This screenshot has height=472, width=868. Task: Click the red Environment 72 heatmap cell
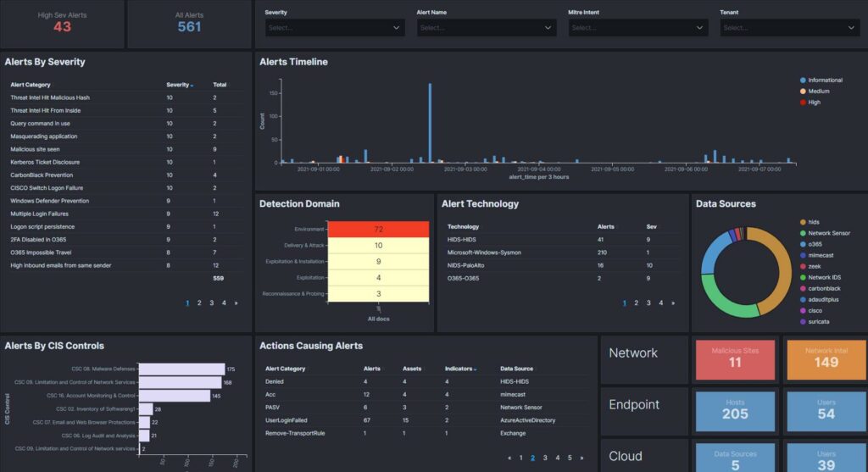pos(378,229)
